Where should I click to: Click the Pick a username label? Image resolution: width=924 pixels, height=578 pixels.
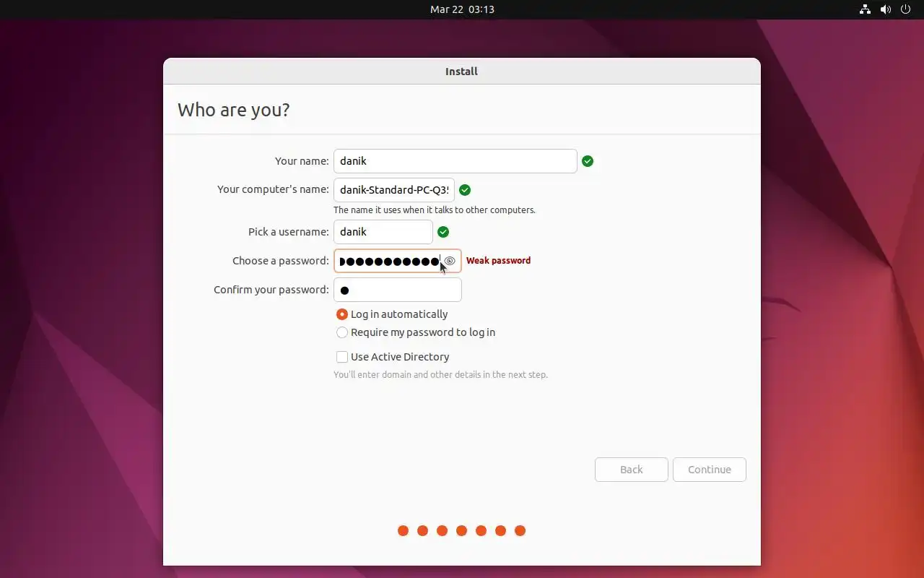[289, 232]
